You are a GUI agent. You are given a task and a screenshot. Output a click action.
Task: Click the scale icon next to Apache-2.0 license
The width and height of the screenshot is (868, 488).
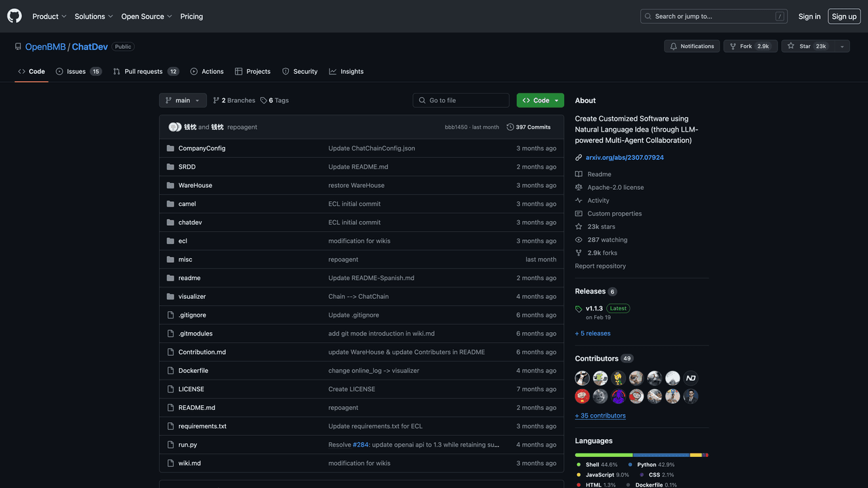(578, 187)
